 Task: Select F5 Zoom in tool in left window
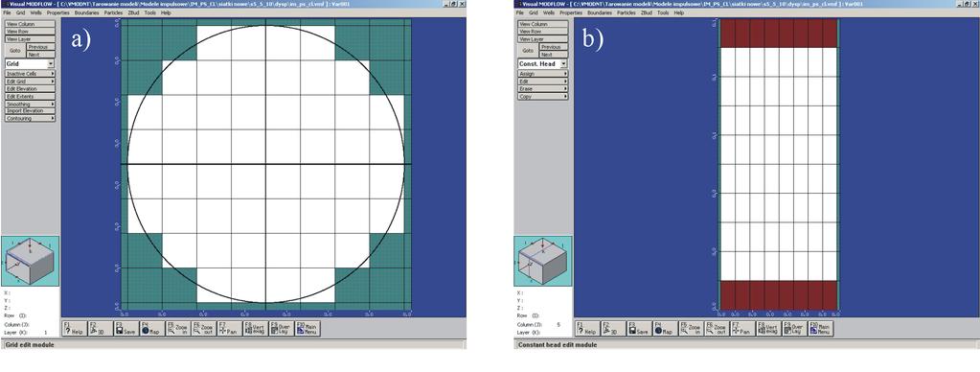coord(178,328)
